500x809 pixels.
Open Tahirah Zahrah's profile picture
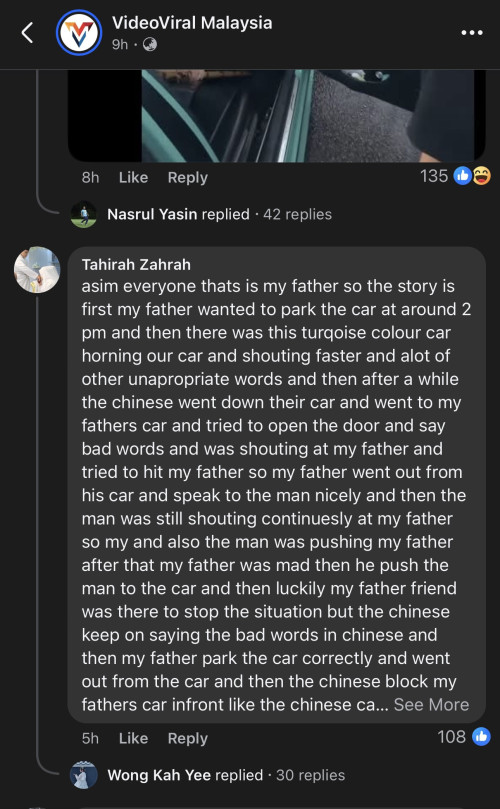(x=37, y=270)
